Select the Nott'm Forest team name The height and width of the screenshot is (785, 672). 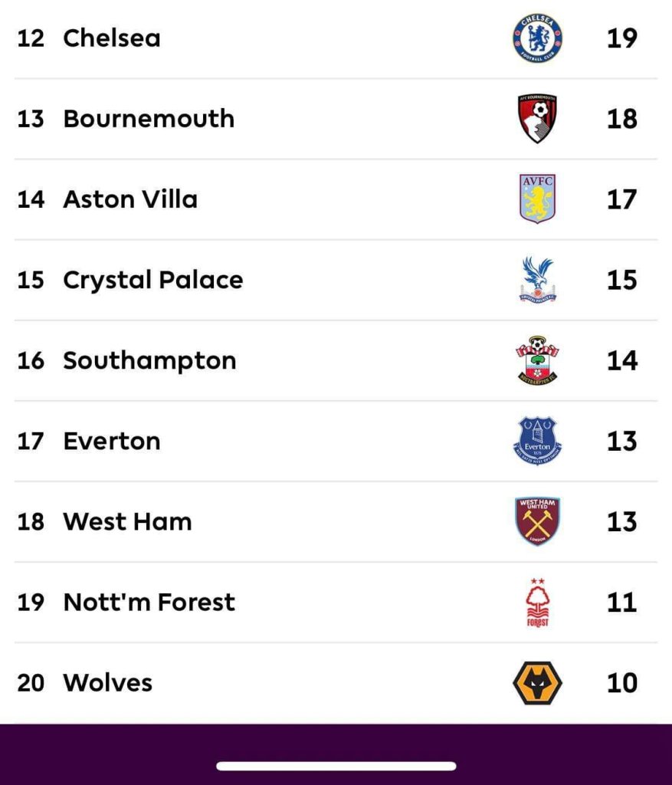(149, 603)
